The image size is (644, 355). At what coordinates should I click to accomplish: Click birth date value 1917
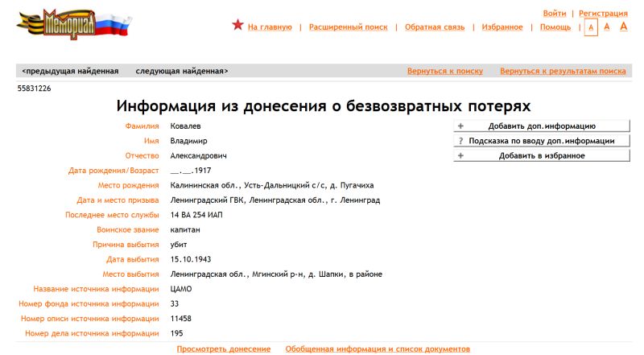[x=191, y=171]
